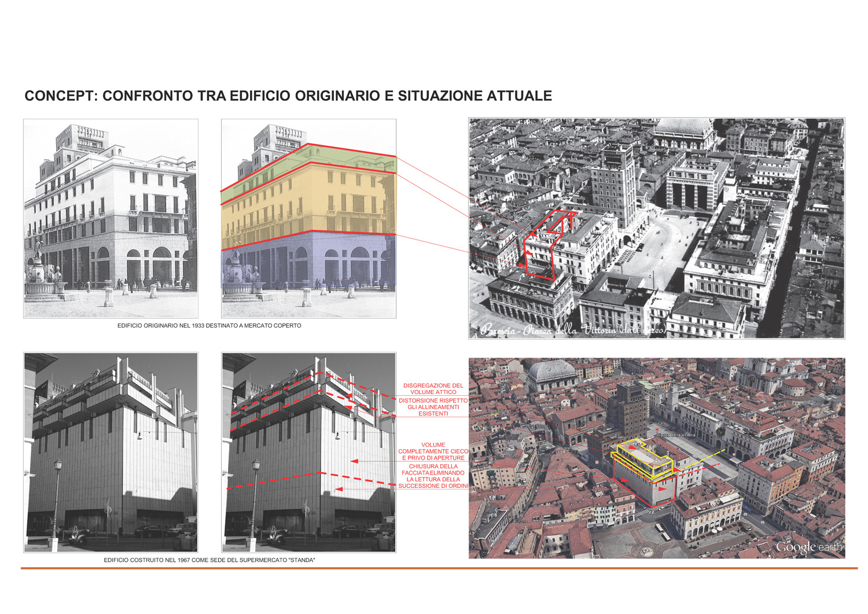Open the Standa photo with red dashed lines

[x=308, y=452]
